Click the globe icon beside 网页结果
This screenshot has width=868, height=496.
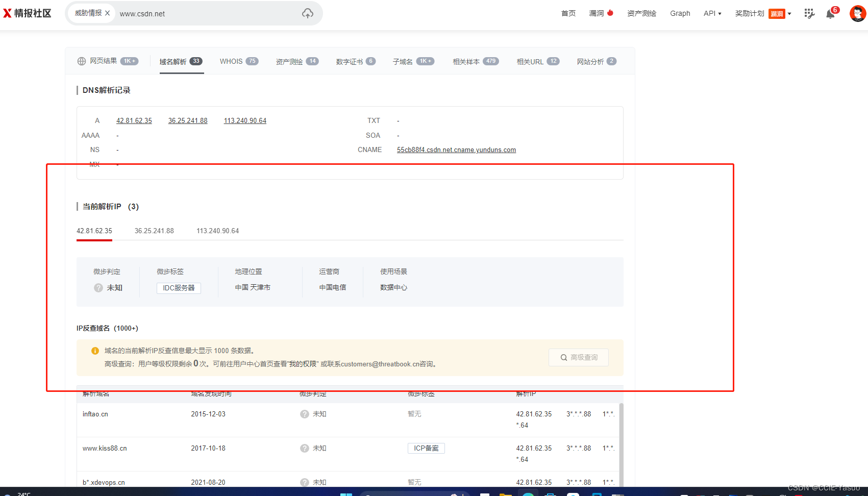coord(82,61)
